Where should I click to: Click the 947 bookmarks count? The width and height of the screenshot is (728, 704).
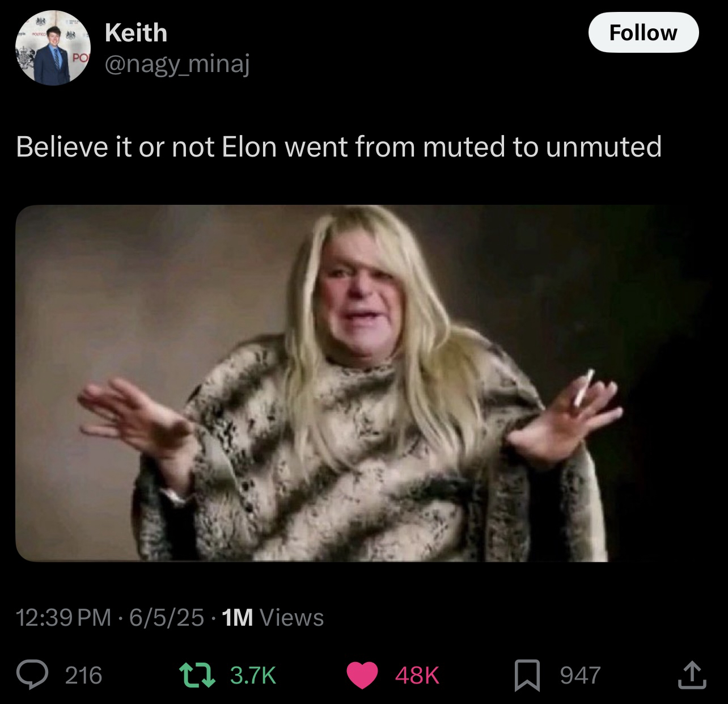pos(580,675)
